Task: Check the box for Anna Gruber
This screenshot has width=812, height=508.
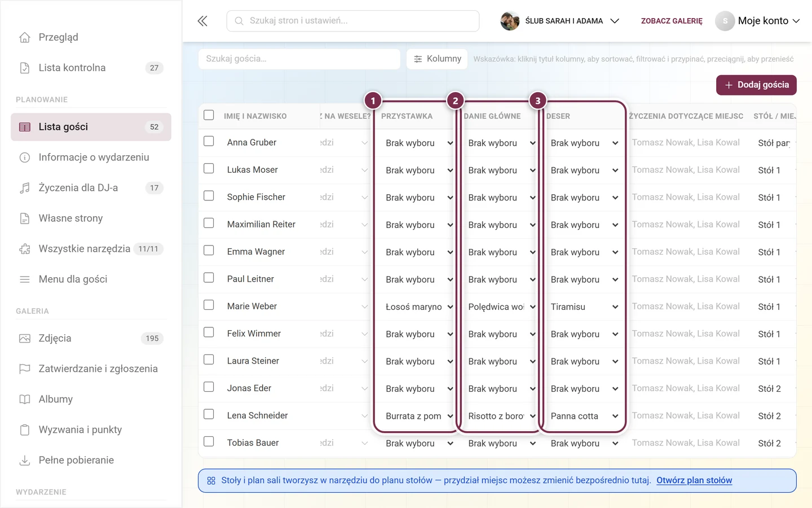Action: pyautogui.click(x=209, y=141)
